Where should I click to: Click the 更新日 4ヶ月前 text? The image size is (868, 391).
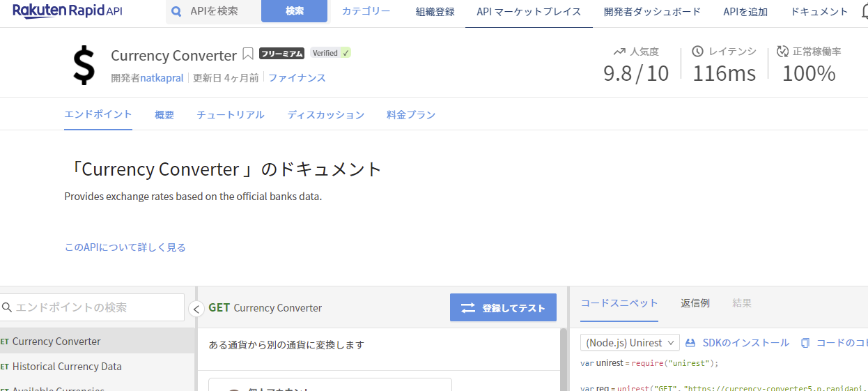tap(226, 78)
